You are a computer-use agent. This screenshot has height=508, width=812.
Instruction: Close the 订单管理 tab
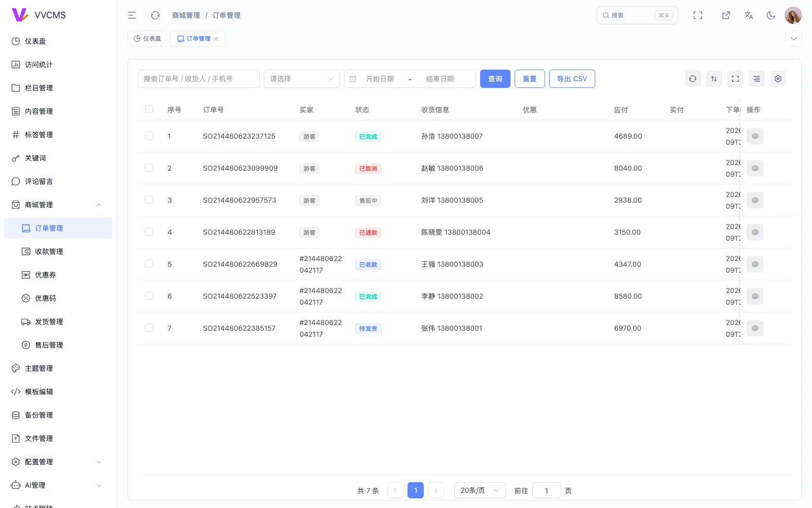(216, 39)
